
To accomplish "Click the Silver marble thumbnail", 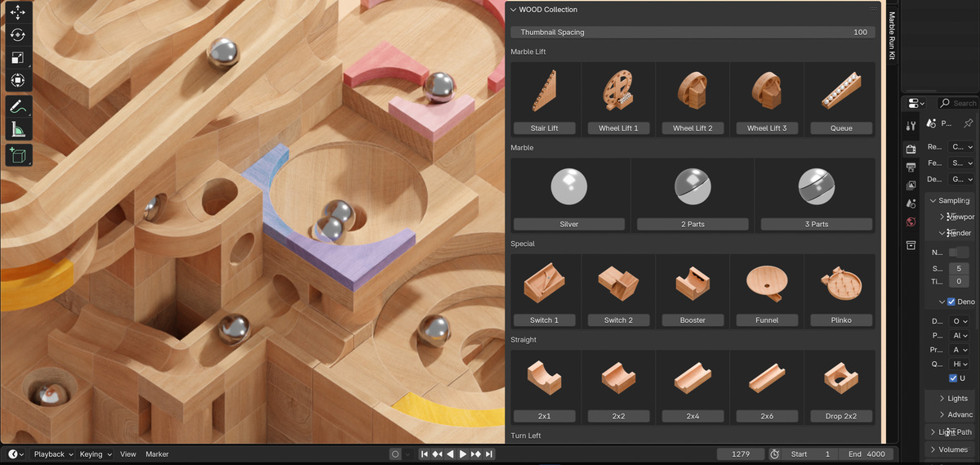I will (569, 188).
